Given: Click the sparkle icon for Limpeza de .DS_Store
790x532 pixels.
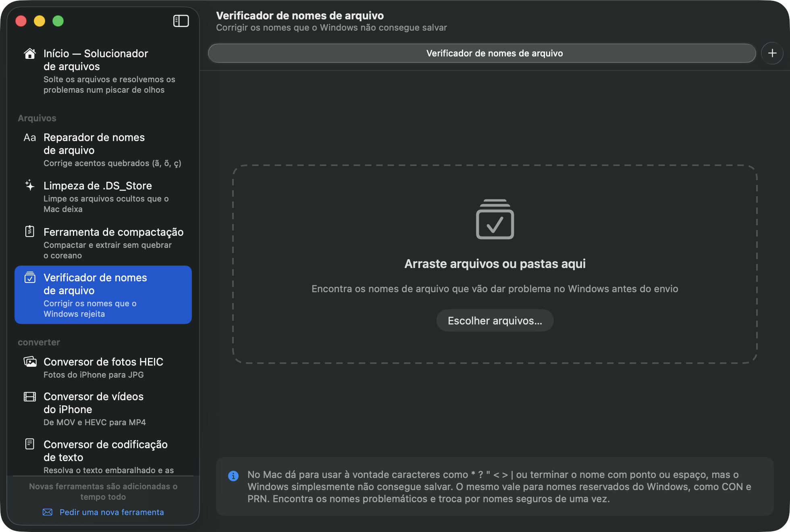Looking at the screenshot, I should click(x=30, y=185).
